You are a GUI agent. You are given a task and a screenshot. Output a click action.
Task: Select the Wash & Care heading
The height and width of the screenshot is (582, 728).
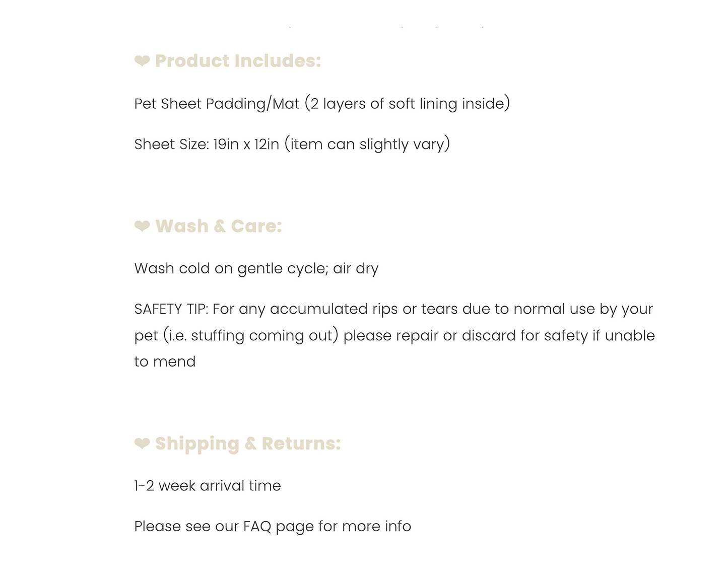pyautogui.click(x=218, y=226)
